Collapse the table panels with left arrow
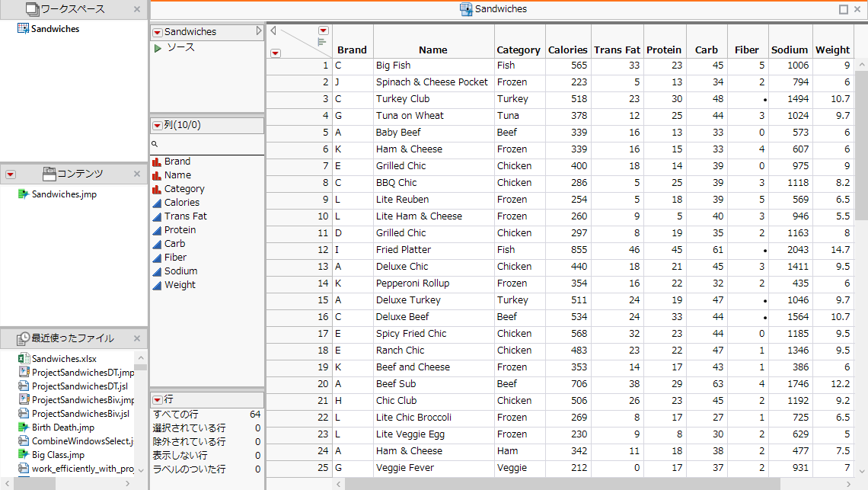This screenshot has width=868, height=490. point(273,31)
